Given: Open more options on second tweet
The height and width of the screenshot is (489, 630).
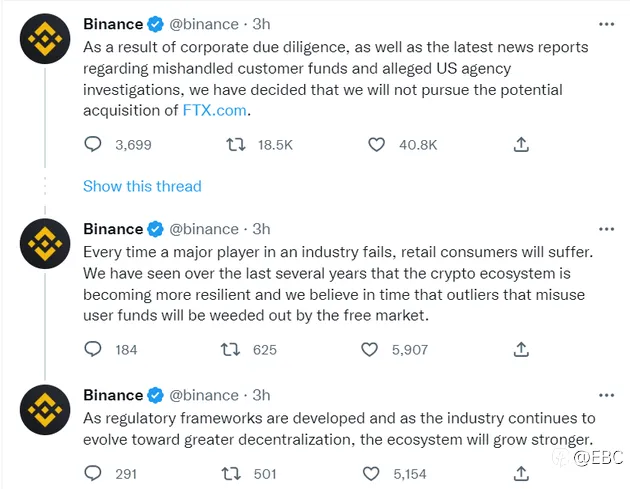Looking at the screenshot, I should point(606,229).
